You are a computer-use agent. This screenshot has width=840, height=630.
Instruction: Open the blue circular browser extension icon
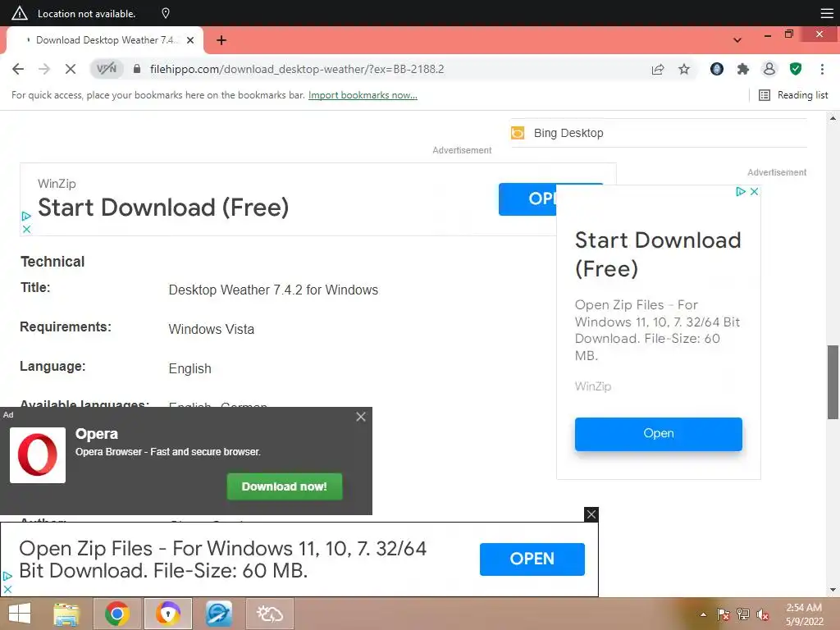tap(717, 69)
